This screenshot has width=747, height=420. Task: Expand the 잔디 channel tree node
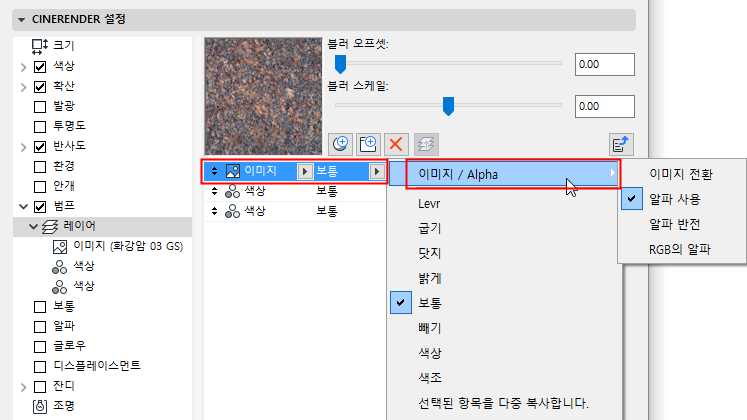[x=23, y=387]
